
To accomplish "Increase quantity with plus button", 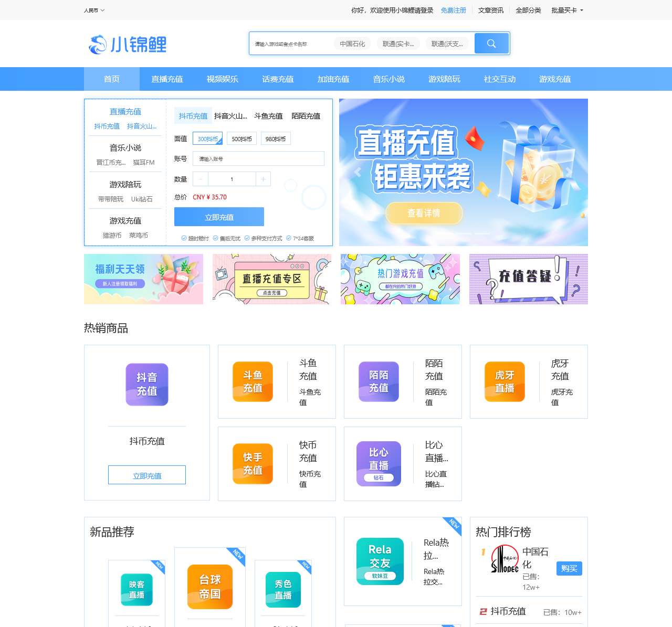I will 263,179.
